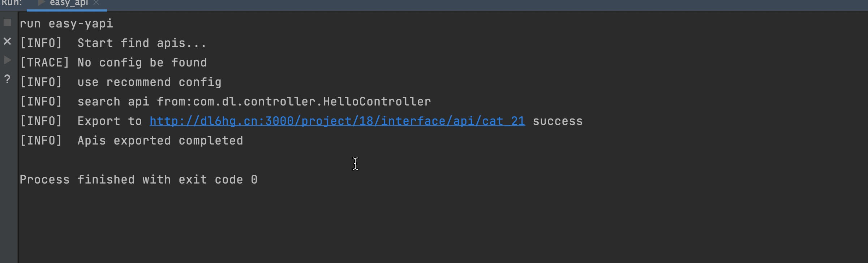868x263 pixels.
Task: Place the cursor in the empty console area
Action: tap(434, 217)
